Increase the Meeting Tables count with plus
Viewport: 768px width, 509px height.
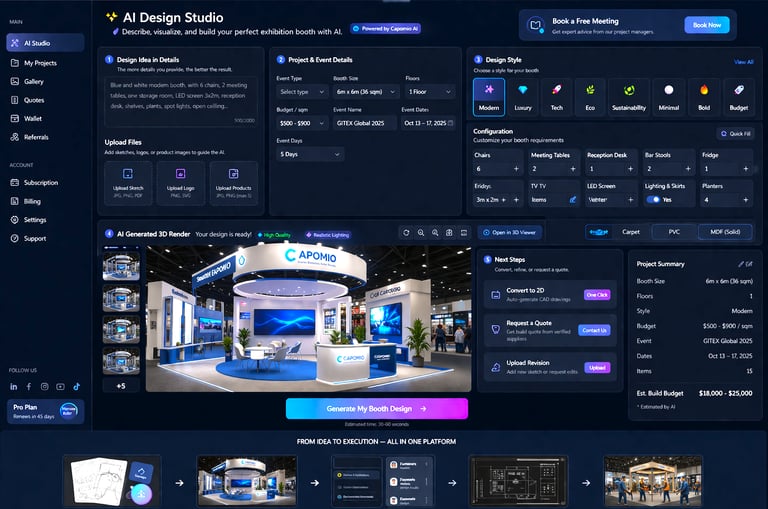pos(573,169)
